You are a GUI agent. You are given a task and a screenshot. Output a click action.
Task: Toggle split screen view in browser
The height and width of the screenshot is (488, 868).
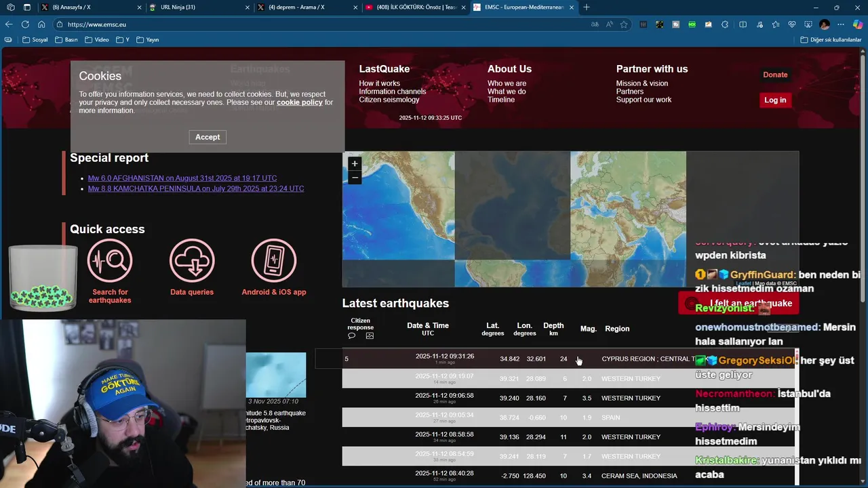coord(743,24)
